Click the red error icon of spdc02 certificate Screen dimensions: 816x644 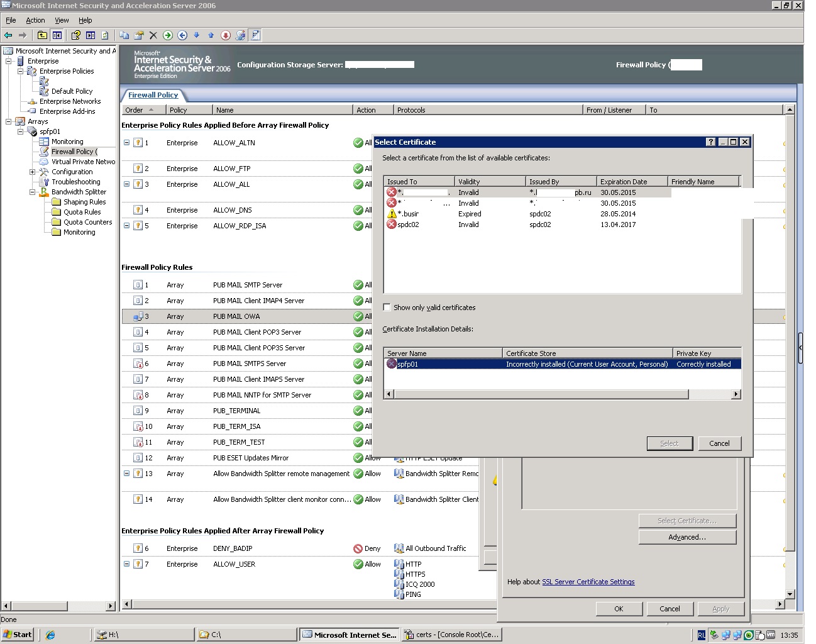tap(392, 225)
